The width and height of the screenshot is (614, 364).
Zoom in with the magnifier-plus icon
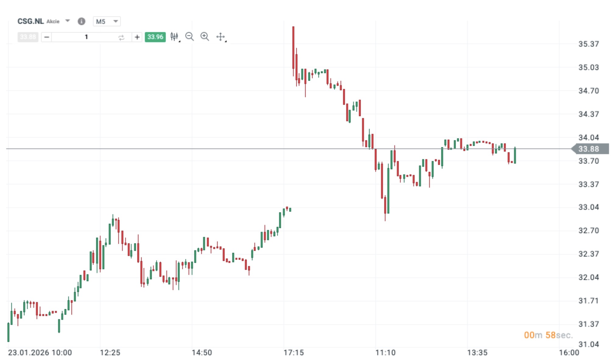[205, 37]
